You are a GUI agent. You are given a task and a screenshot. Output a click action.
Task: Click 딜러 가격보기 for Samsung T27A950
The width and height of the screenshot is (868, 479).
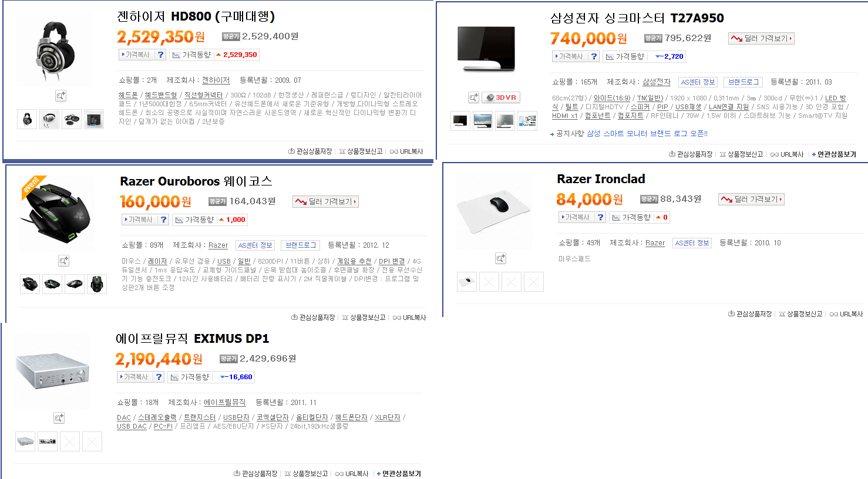click(x=762, y=38)
